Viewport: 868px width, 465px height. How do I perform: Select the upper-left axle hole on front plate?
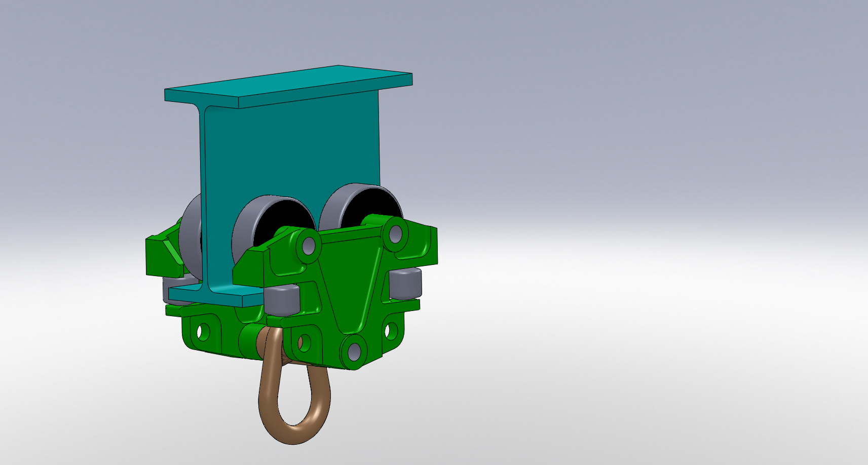click(309, 247)
